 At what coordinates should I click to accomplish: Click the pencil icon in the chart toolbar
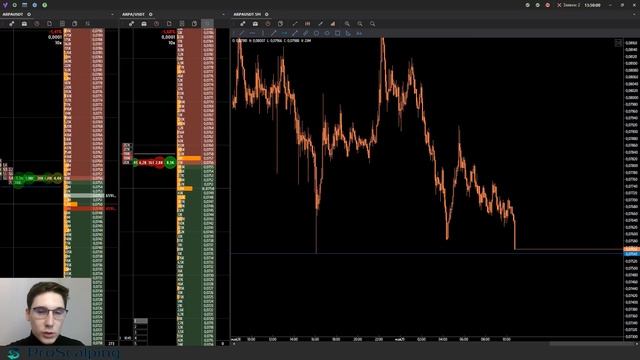point(320,24)
